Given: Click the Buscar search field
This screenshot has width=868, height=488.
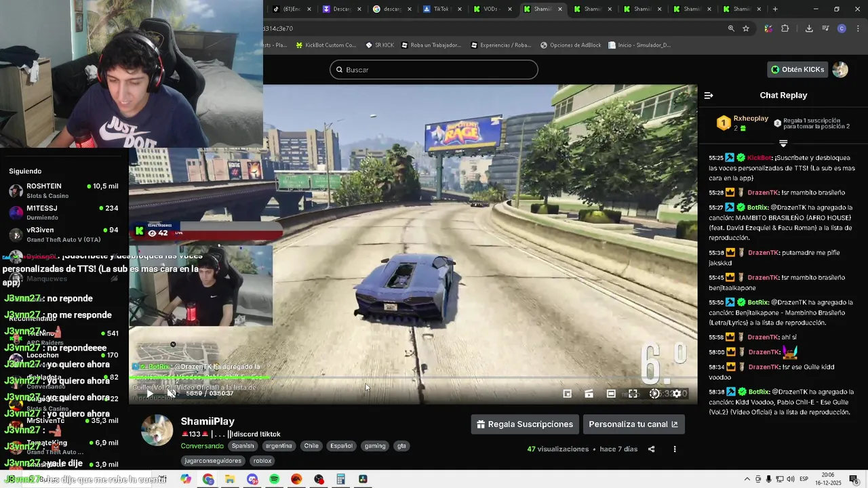Looking at the screenshot, I should [434, 70].
